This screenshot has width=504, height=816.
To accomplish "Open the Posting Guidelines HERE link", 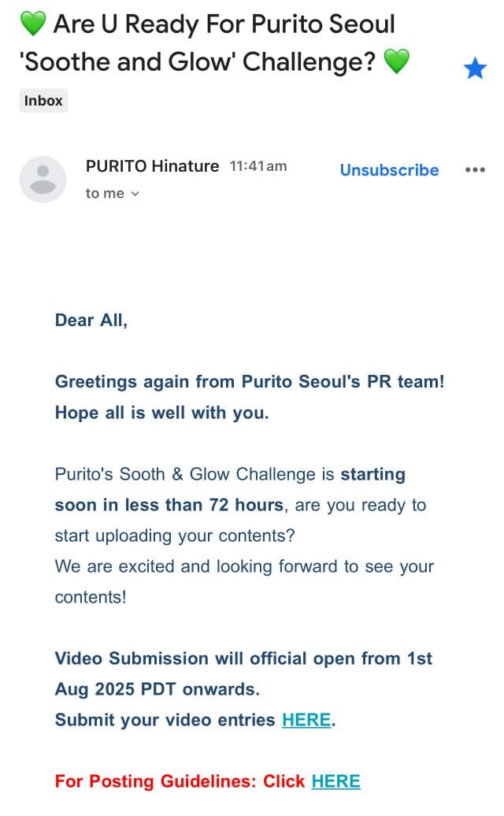I will coord(335,781).
